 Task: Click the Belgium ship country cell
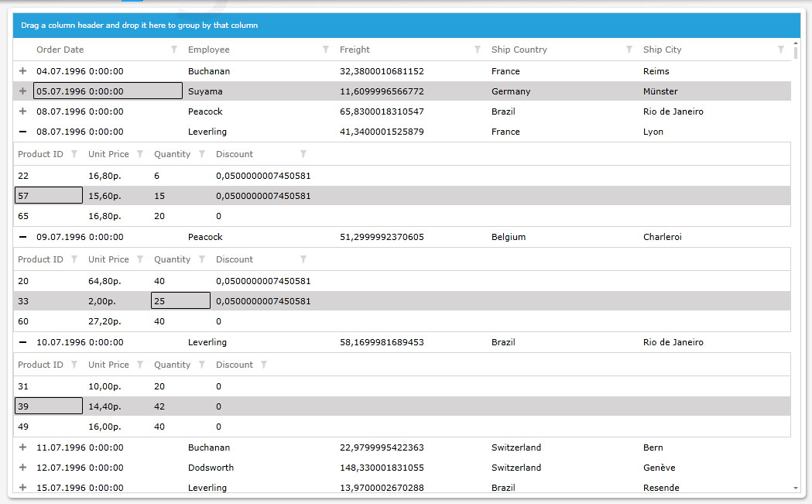point(509,237)
